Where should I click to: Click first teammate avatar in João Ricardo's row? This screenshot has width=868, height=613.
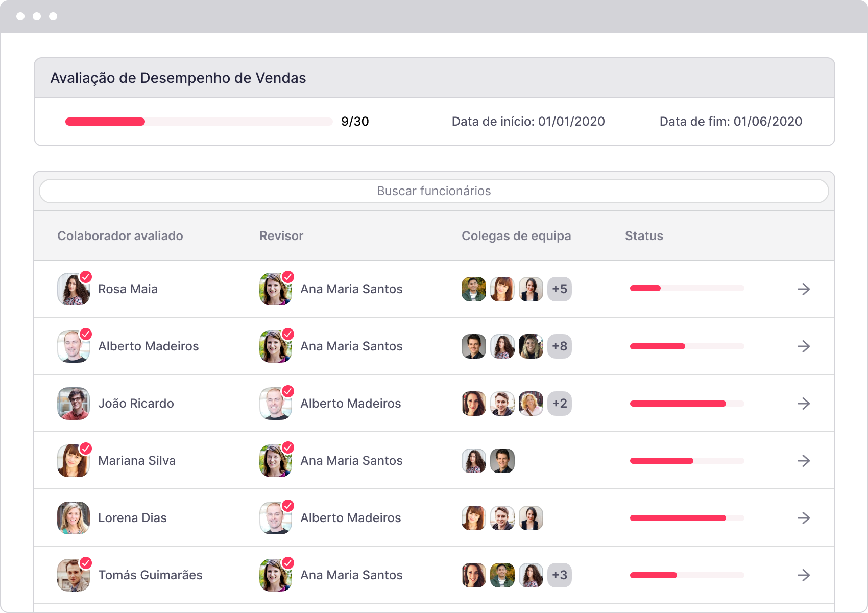pos(474,404)
